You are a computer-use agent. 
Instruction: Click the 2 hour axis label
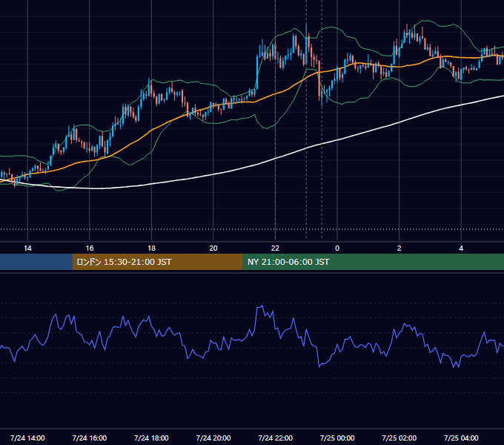[x=399, y=248]
